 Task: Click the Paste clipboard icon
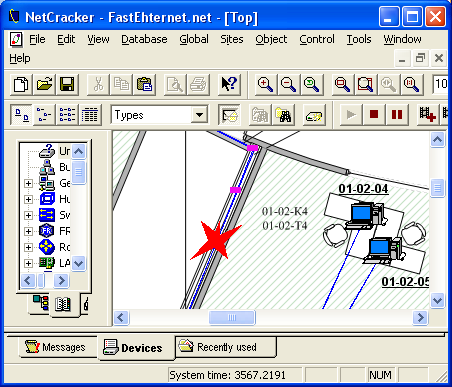[x=144, y=84]
